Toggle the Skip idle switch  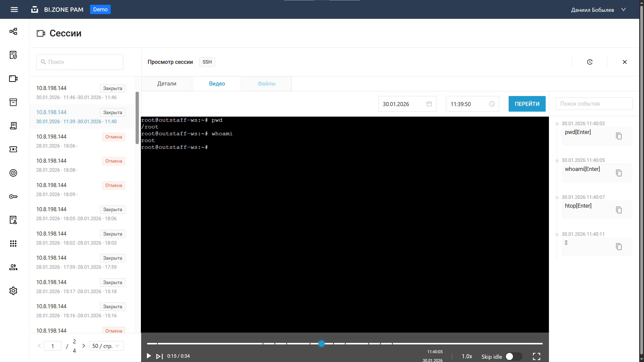(x=513, y=356)
